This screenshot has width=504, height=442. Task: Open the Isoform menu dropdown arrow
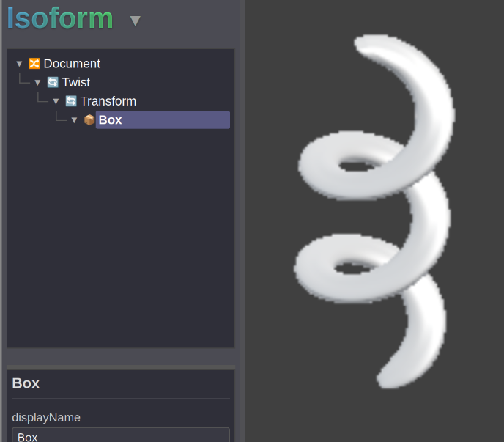click(136, 21)
